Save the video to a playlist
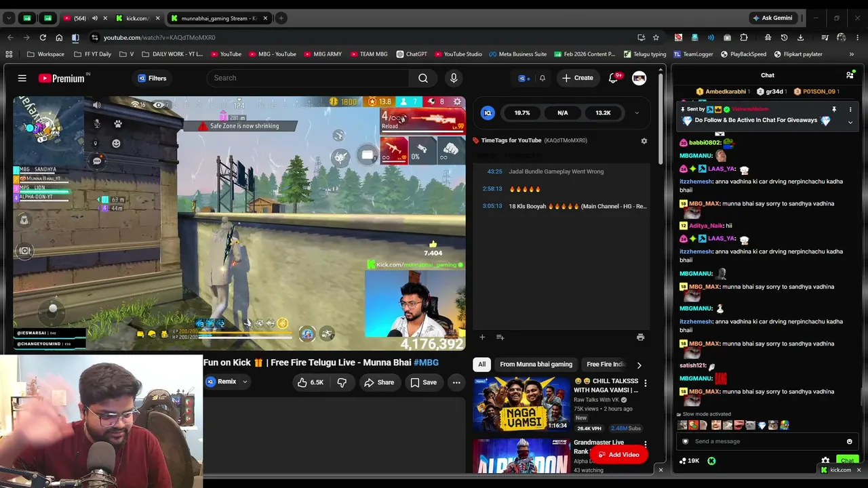 423,382
